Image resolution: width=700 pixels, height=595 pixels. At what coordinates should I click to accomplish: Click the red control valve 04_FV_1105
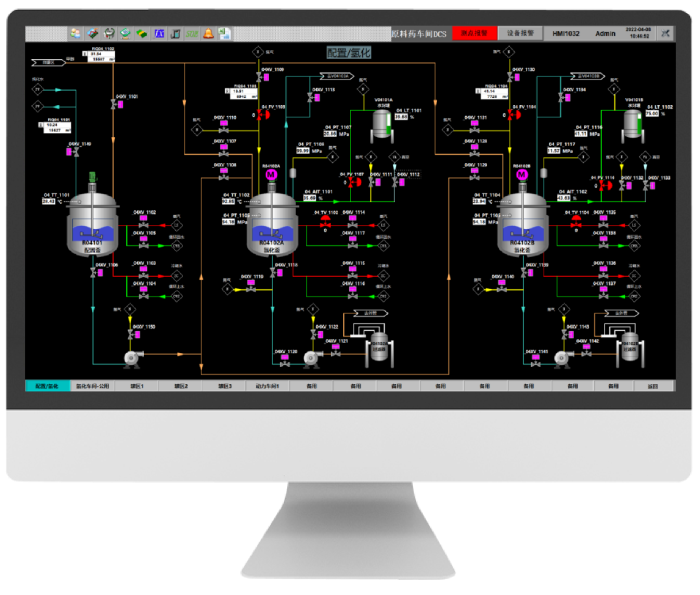click(x=263, y=115)
